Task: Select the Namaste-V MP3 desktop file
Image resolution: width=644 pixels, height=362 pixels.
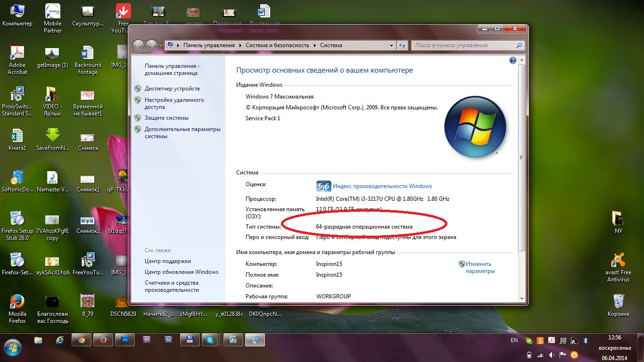Action: click(53, 181)
